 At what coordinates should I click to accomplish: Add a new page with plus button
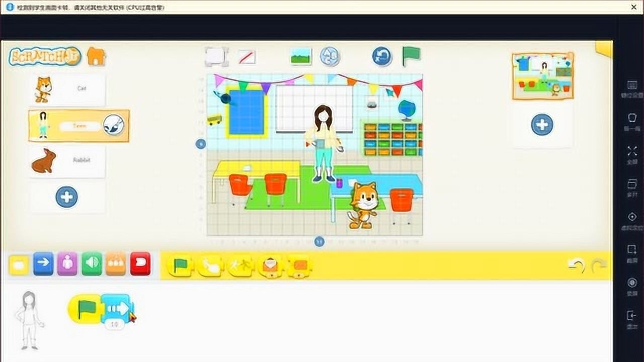[542, 125]
